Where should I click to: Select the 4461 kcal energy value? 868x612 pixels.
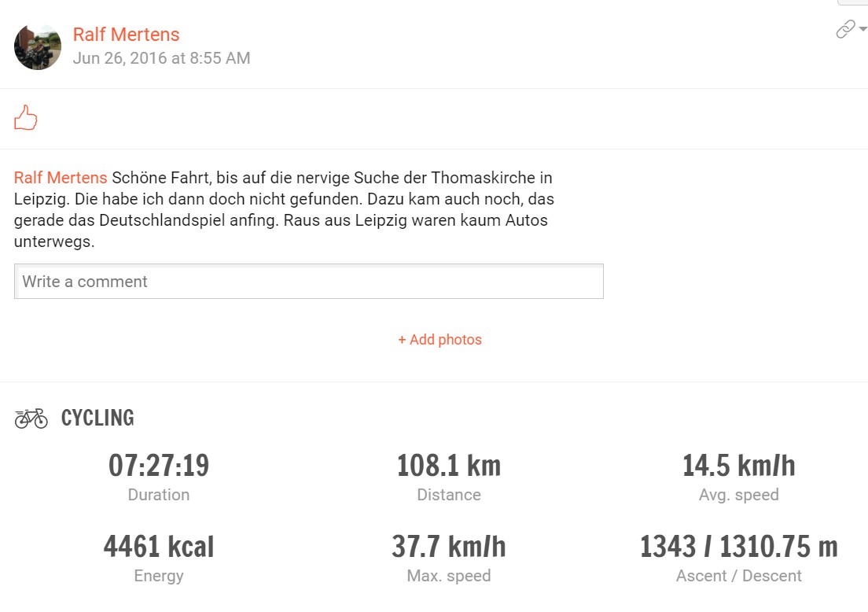coord(159,547)
